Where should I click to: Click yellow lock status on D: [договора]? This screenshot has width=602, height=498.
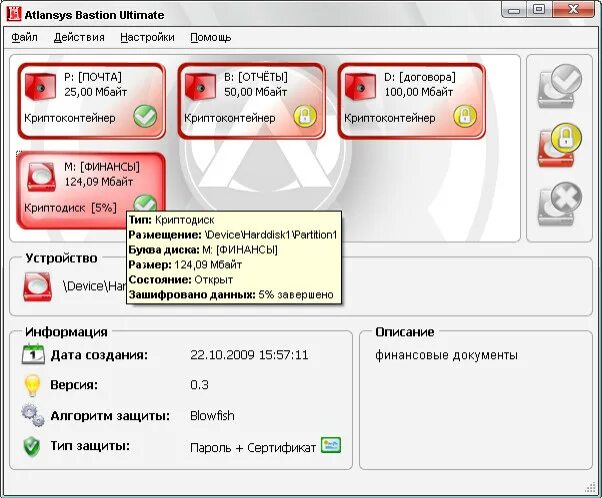click(x=465, y=117)
